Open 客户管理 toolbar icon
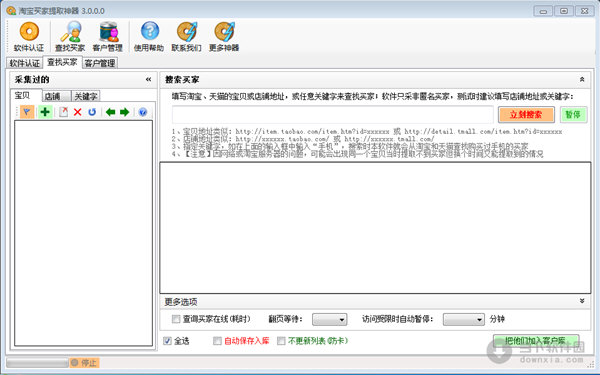The width and height of the screenshot is (600, 375). tap(108, 37)
